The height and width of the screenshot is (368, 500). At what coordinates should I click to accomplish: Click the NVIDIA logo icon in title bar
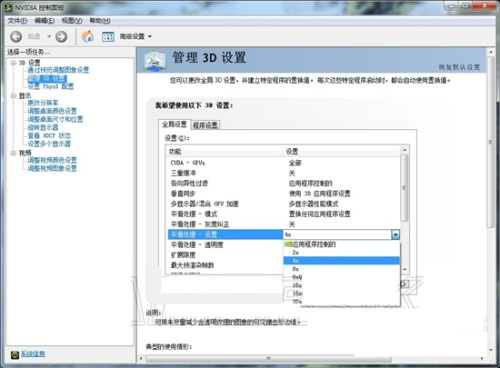(9, 7)
